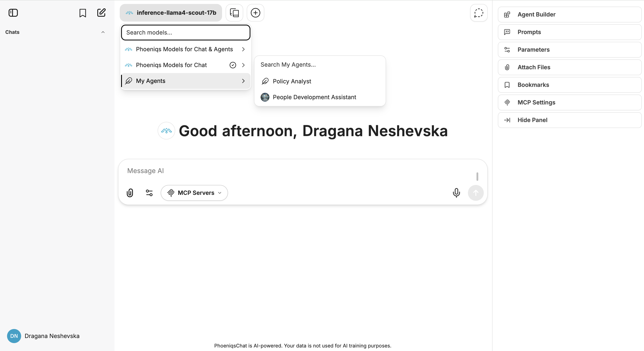Click the DN avatar circle
Viewport: 644px width, 351px height.
tap(14, 336)
